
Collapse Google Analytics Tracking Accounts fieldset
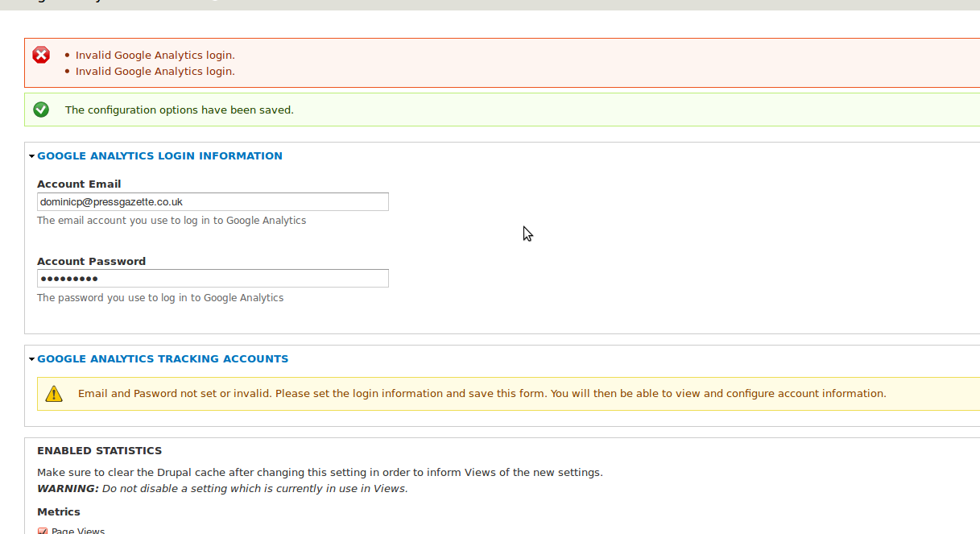click(x=163, y=359)
